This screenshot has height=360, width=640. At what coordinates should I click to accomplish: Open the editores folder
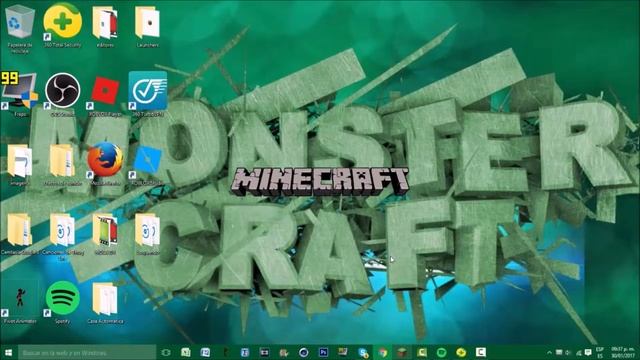point(105,26)
